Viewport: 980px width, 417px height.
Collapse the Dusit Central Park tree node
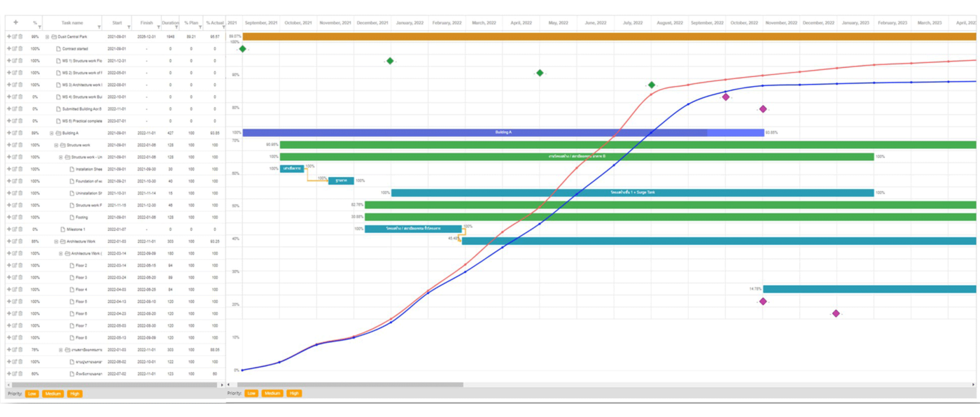[x=48, y=36]
